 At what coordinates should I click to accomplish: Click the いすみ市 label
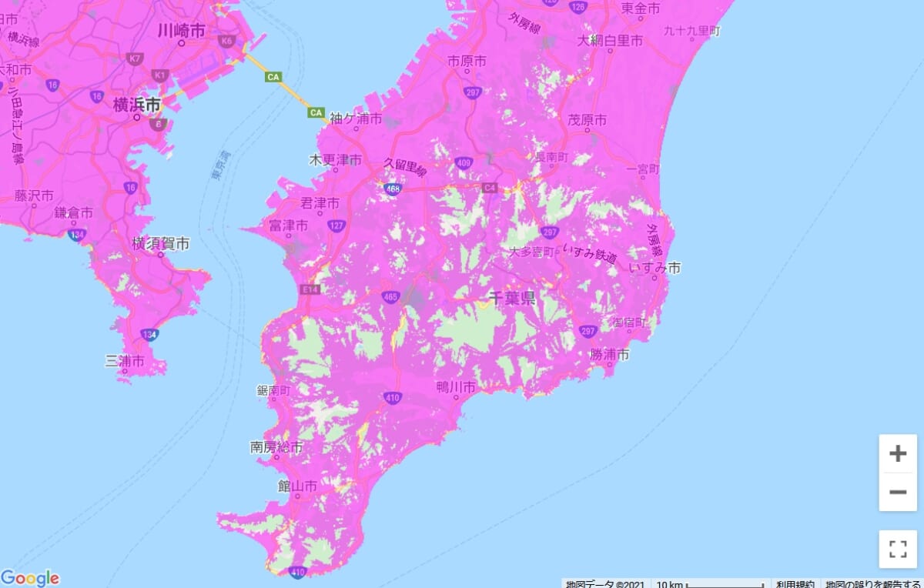click(654, 268)
